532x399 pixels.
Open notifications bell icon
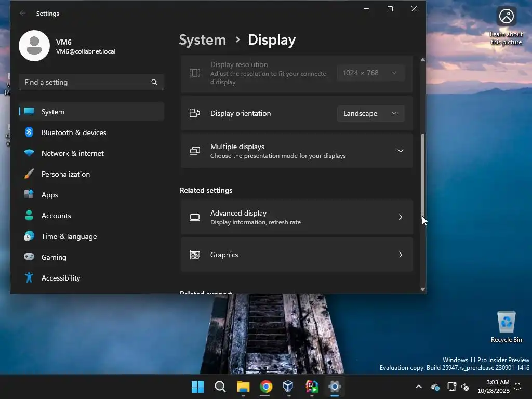tap(517, 387)
